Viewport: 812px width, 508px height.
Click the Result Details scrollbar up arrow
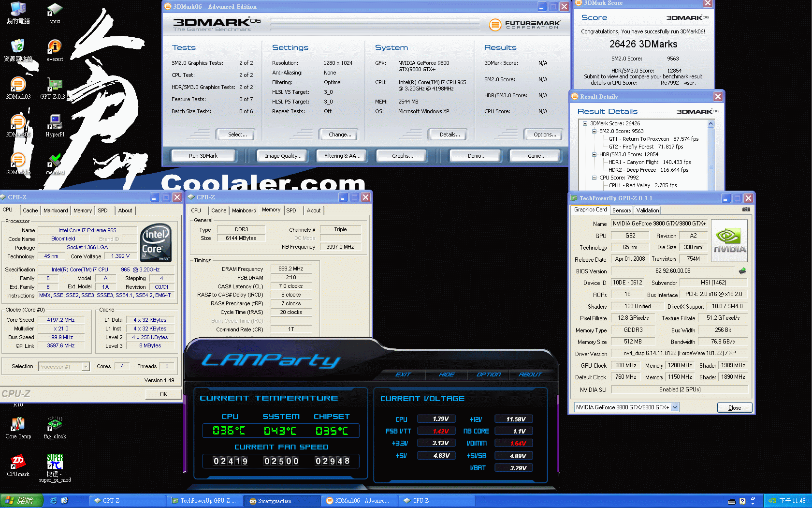710,124
